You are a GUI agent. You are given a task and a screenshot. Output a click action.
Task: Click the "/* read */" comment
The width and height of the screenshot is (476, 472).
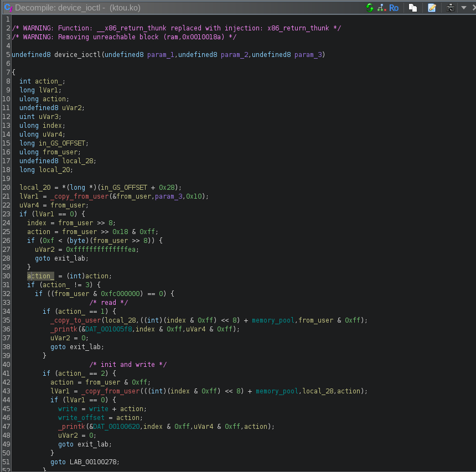(x=108, y=303)
